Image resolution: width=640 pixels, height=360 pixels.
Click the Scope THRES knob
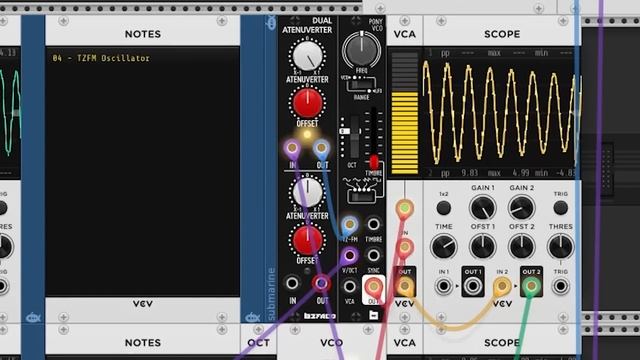(560, 247)
